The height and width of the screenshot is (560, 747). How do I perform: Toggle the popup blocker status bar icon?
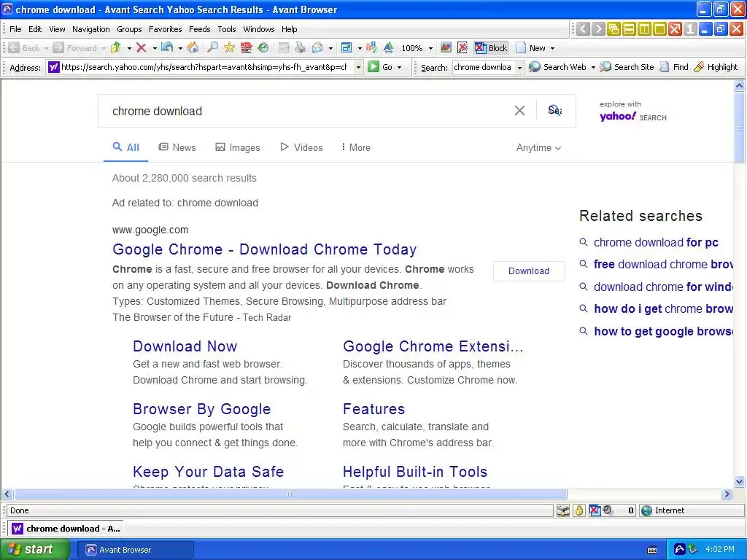click(595, 510)
